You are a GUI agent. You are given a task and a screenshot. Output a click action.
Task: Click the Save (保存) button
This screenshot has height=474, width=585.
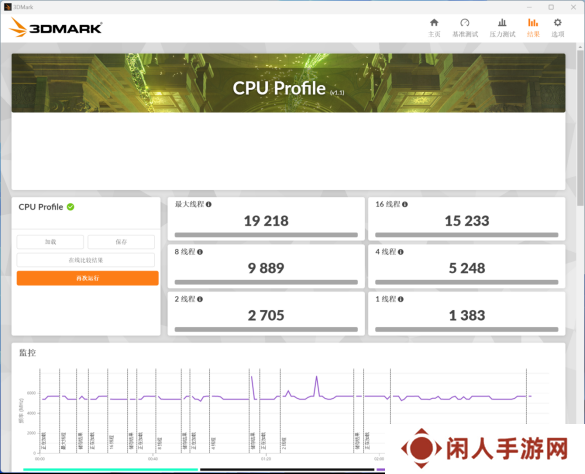121,242
